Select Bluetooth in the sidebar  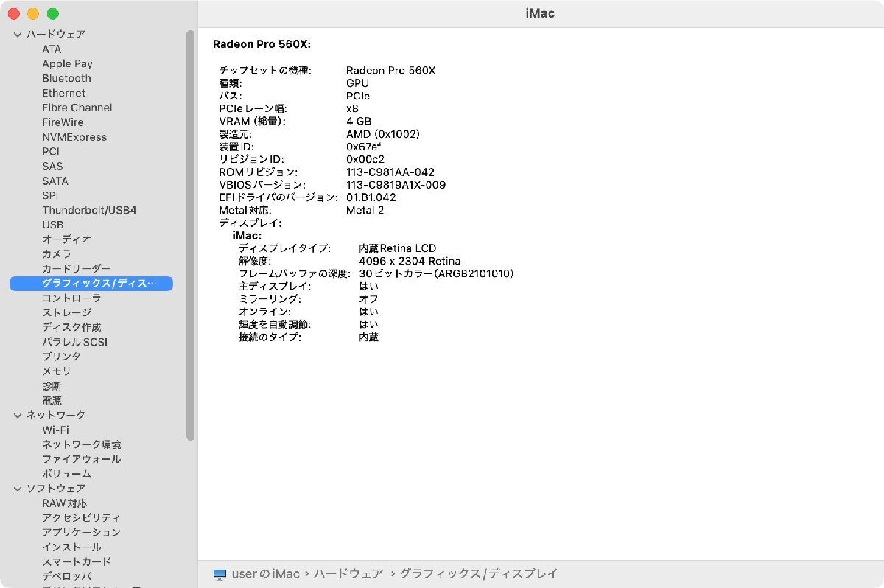coord(66,78)
